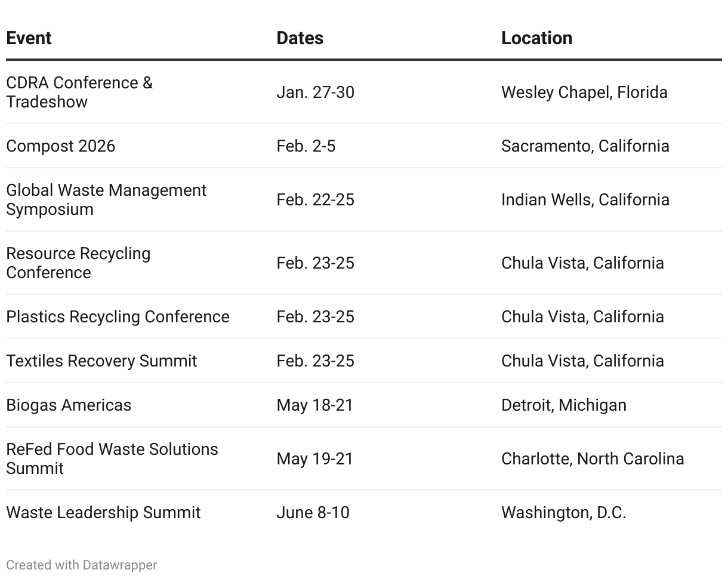
Task: Click Detroit, Michigan location cell
Action: click(x=564, y=405)
